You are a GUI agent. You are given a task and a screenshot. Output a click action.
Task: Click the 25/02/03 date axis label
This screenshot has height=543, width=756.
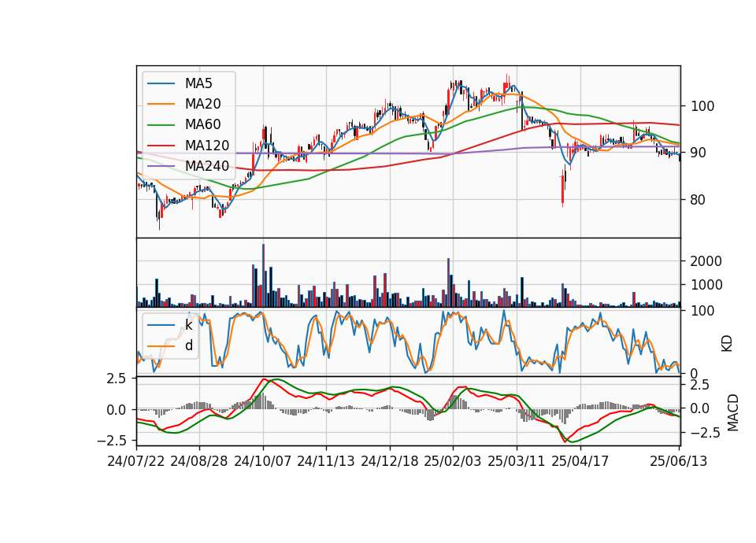click(x=453, y=461)
